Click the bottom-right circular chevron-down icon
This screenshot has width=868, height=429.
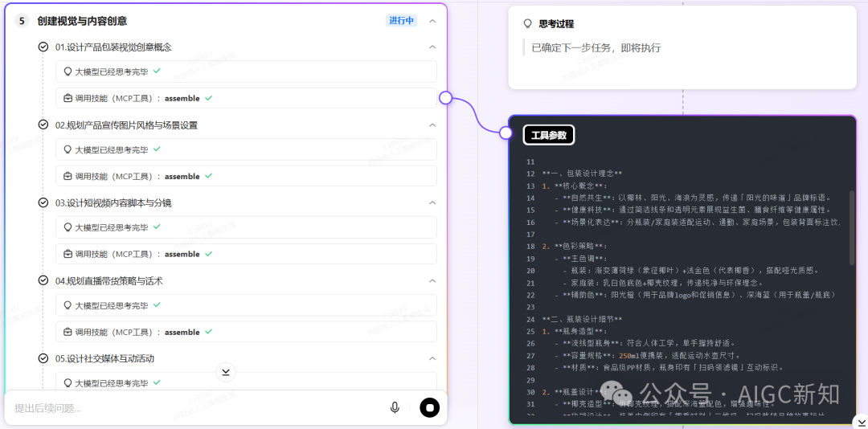(x=862, y=421)
